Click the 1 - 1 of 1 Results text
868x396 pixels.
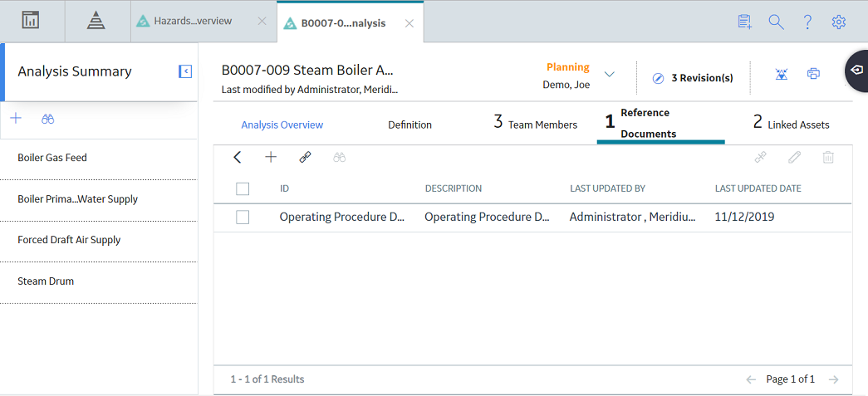point(267,379)
